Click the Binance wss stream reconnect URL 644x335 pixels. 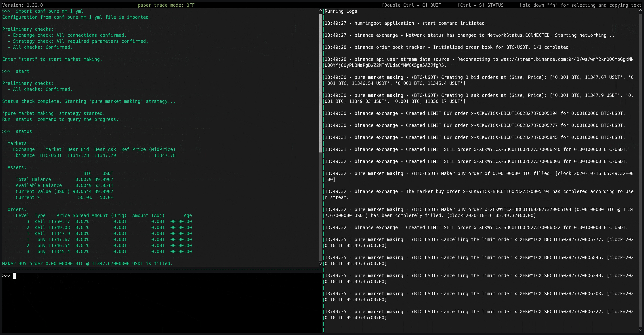click(x=567, y=59)
